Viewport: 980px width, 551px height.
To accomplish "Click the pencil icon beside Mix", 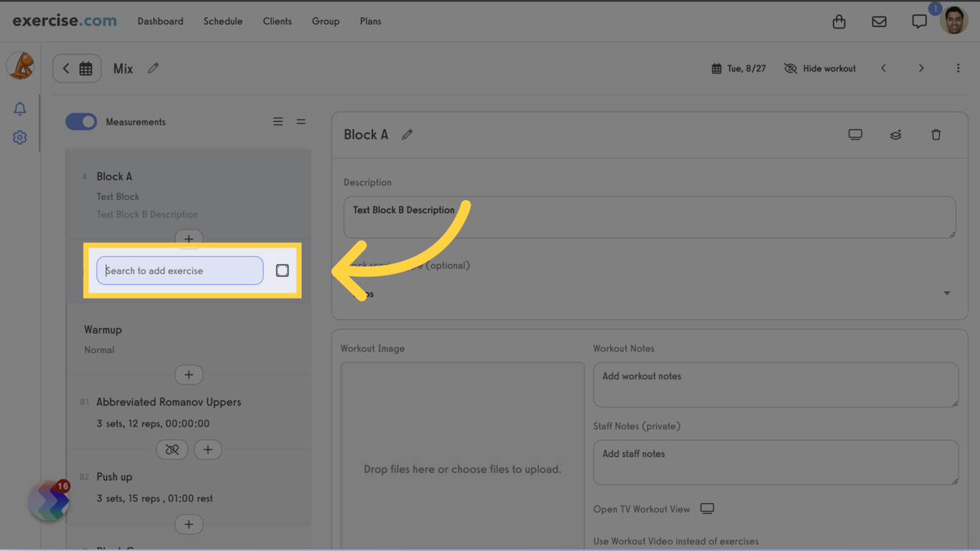I will (153, 68).
